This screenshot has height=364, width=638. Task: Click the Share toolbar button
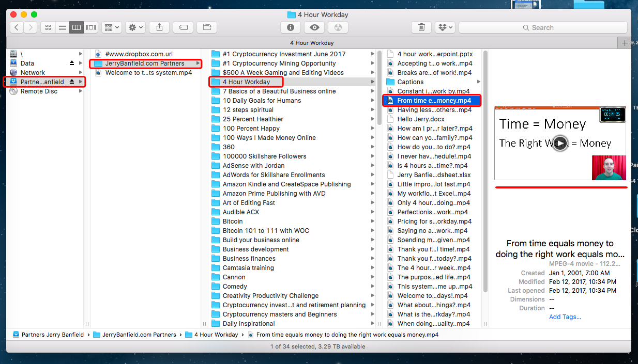(x=159, y=27)
